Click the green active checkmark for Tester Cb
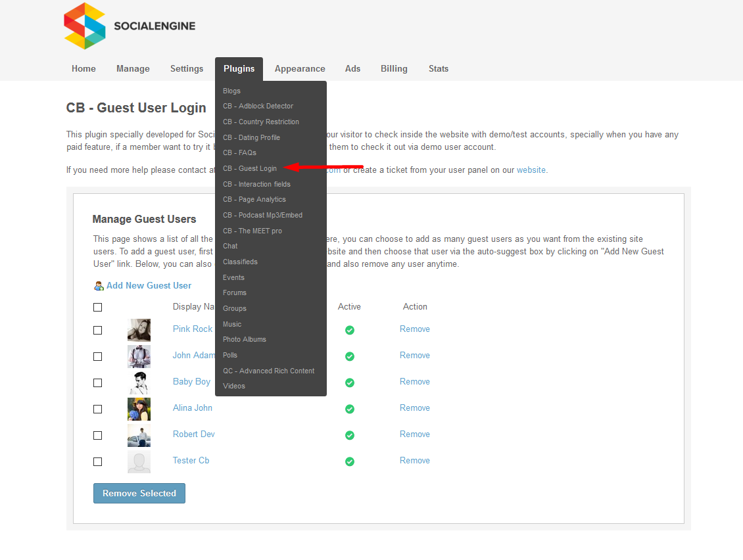Image resolution: width=743 pixels, height=560 pixels. (x=350, y=461)
